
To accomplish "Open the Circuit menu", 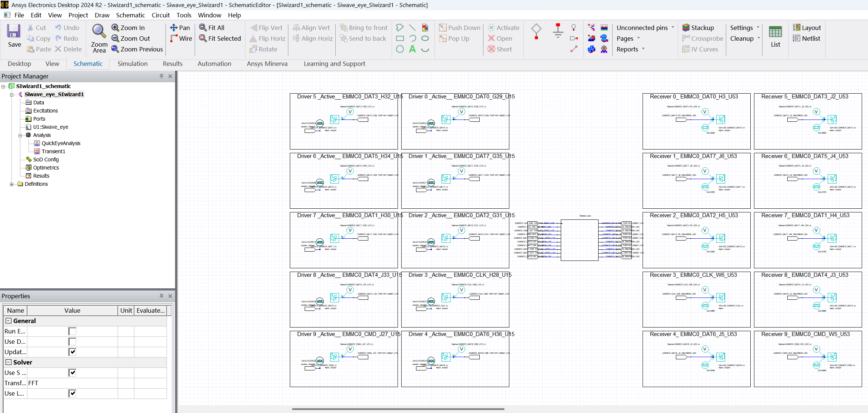I will [160, 15].
